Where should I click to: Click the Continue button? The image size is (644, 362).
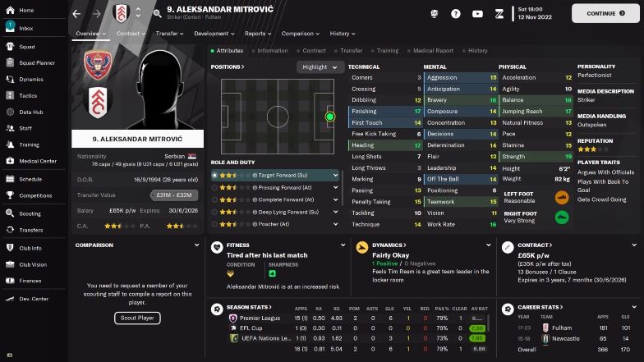[x=605, y=13]
